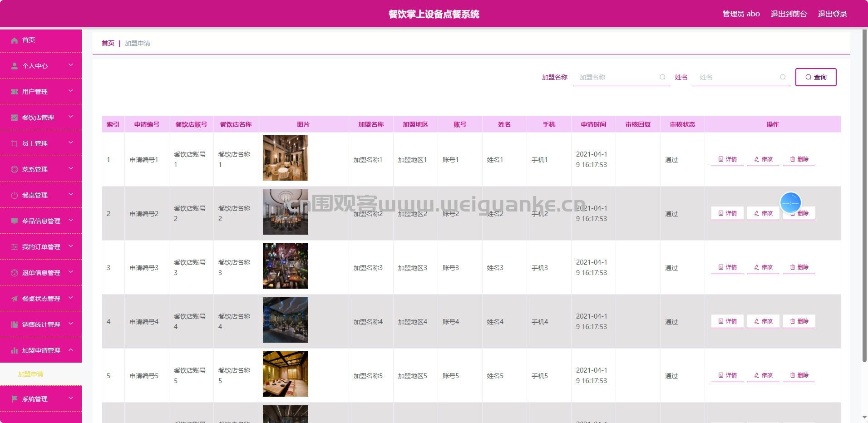Open 详情 for 申请编号1
Image resolution: width=868 pixels, height=423 pixels.
coord(727,159)
